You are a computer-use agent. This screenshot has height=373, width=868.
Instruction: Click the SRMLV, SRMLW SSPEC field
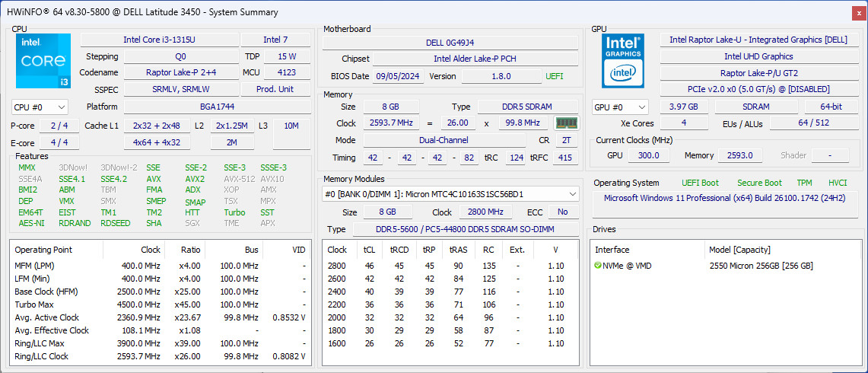(x=181, y=89)
